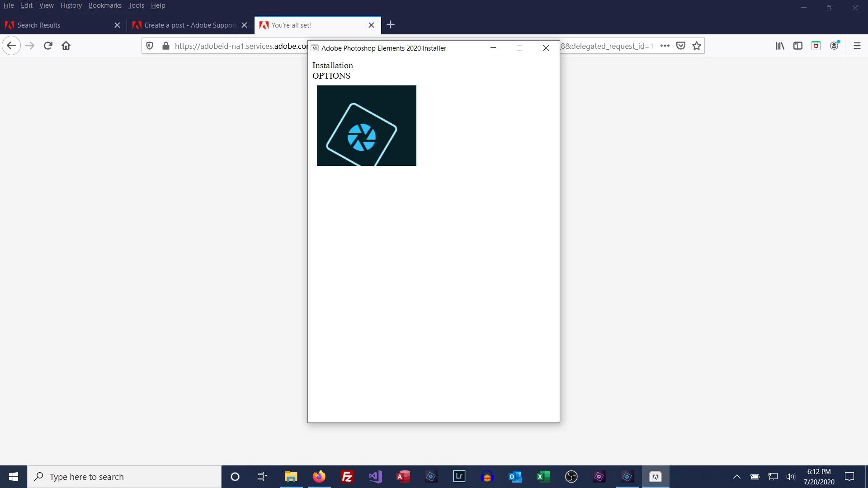Screen dimensions: 868x488
Task: Click the Photoshop Elements logo image
Action: (366, 126)
